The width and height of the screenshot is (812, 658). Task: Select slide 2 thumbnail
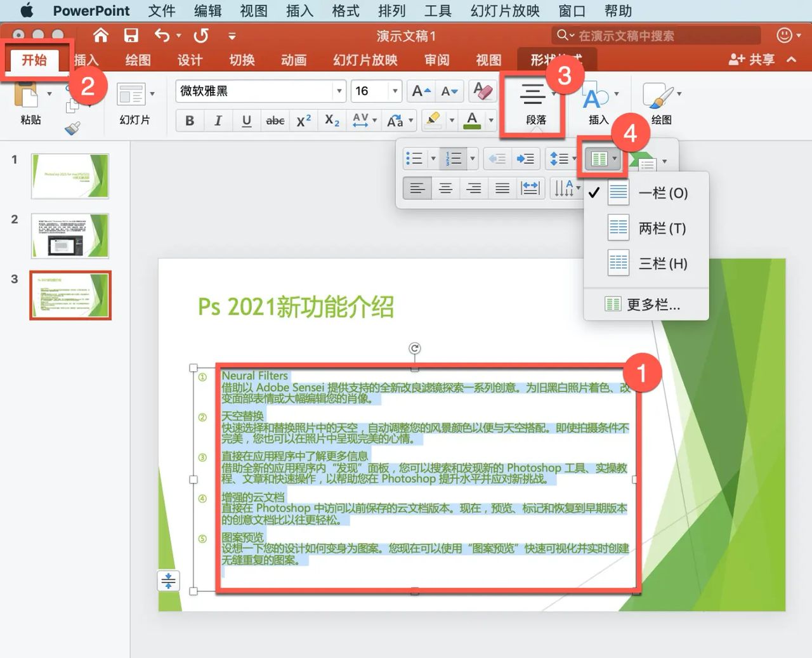click(x=70, y=235)
